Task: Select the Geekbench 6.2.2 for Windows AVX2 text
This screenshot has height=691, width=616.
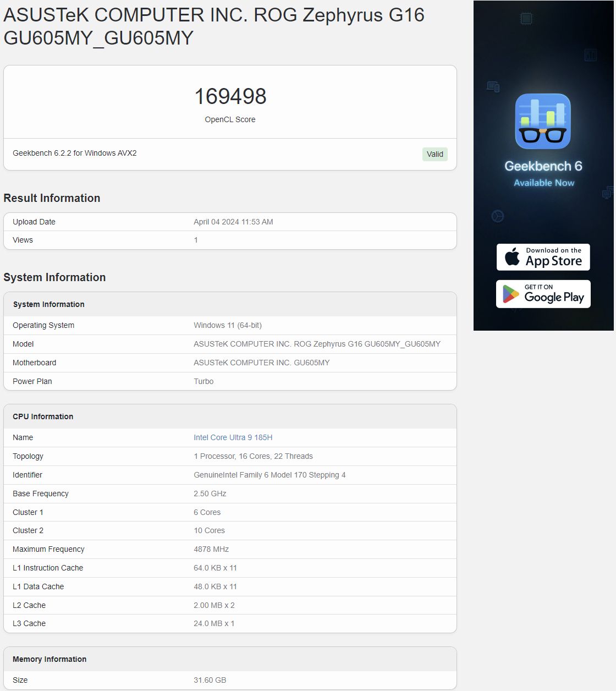Action: (75, 153)
